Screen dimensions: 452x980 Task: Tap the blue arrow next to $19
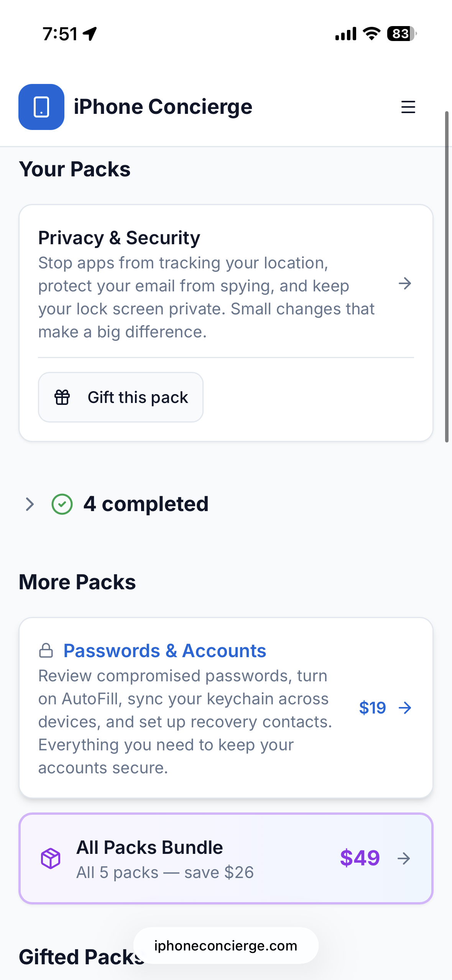[405, 708]
